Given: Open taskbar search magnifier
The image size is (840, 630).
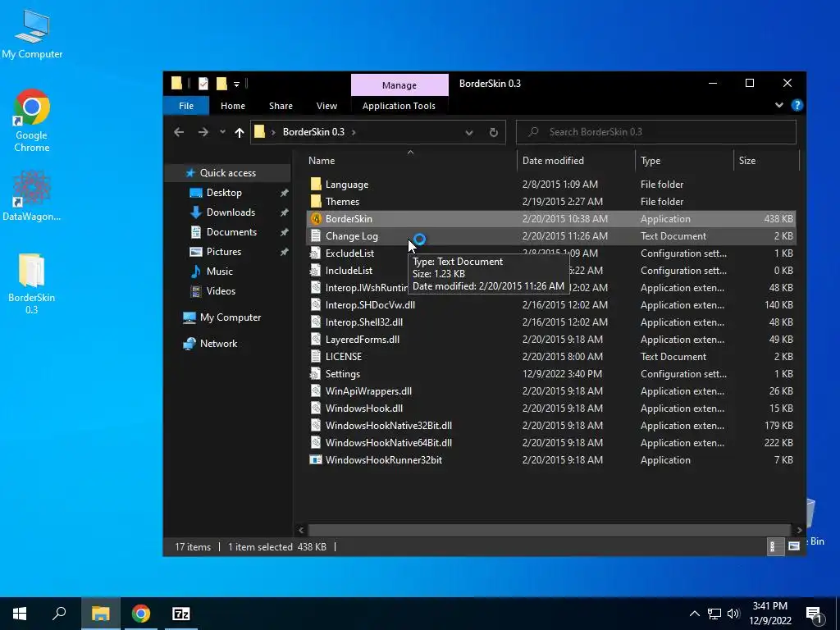Looking at the screenshot, I should [59, 614].
